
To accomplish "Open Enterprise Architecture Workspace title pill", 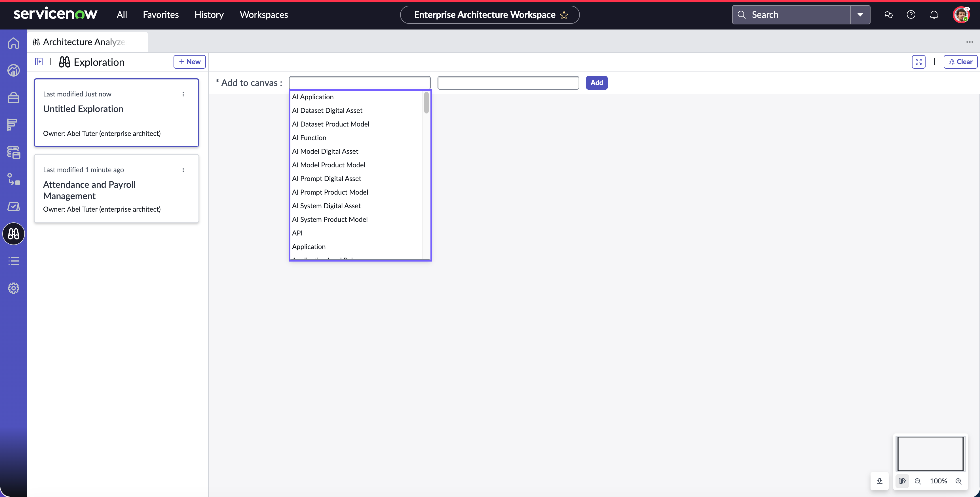I will point(490,15).
